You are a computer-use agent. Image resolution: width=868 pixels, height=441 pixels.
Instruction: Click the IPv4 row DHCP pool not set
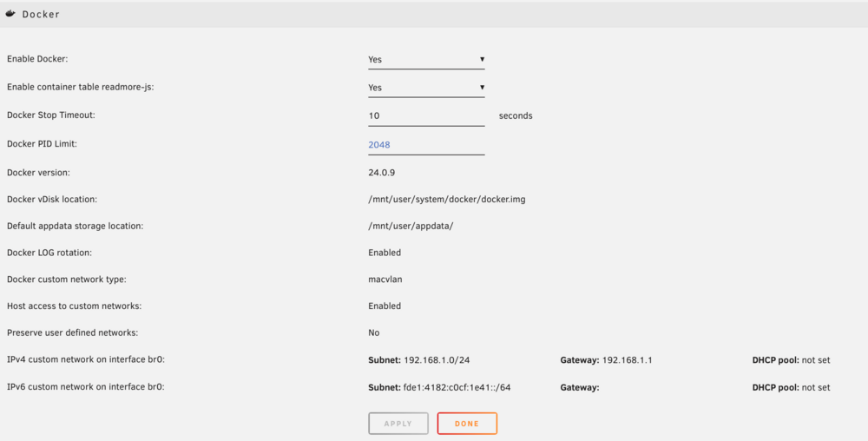pos(791,360)
